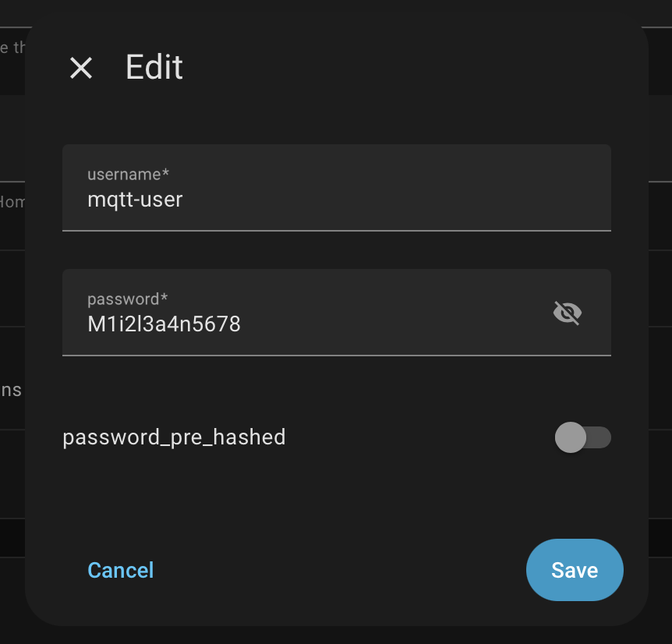Place cursor at end of mqtt-user text
This screenshot has height=644, width=672.
(x=184, y=200)
